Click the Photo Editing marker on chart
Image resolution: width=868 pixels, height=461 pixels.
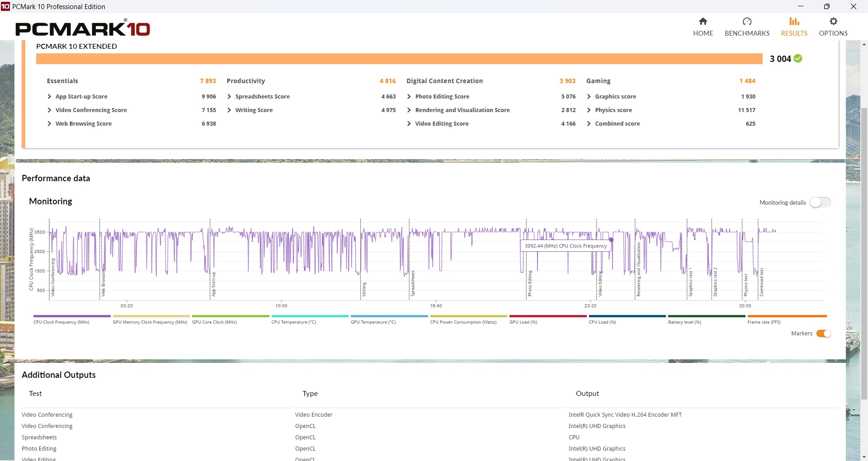click(x=530, y=283)
